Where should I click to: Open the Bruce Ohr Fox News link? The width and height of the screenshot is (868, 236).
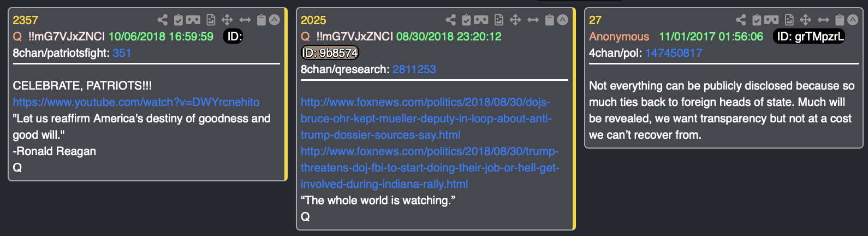tap(426, 119)
